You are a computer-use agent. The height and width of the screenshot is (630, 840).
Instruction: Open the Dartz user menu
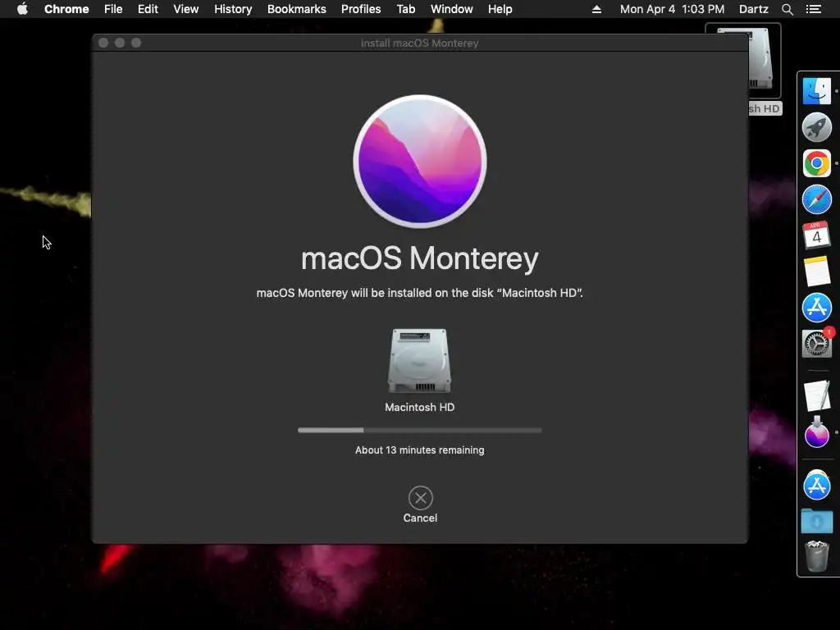tap(753, 9)
